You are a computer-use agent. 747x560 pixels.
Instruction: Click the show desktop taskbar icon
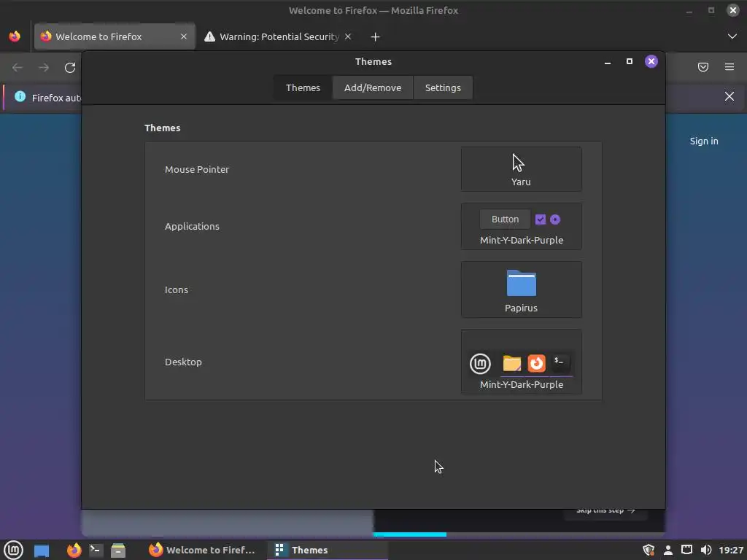42,551
